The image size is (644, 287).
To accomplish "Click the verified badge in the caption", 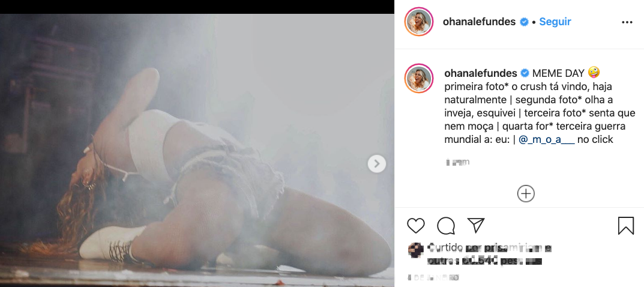I will click(525, 73).
